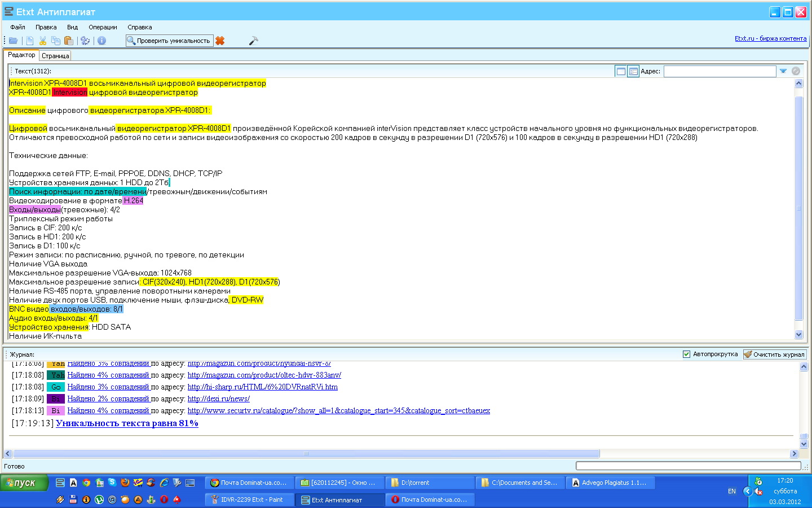Switch to D:\torrent folder taskbar window
Image resolution: width=812 pixels, height=508 pixels.
click(430, 483)
